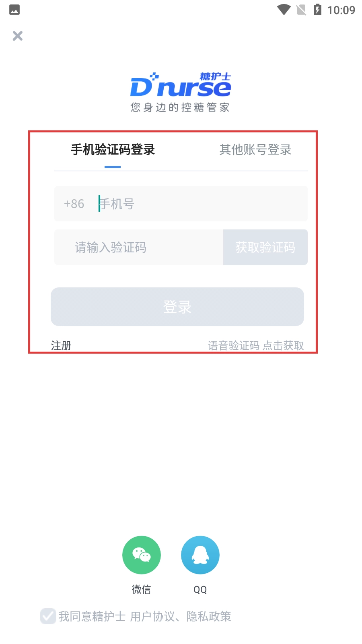Open the 注册 registration link

(61, 345)
